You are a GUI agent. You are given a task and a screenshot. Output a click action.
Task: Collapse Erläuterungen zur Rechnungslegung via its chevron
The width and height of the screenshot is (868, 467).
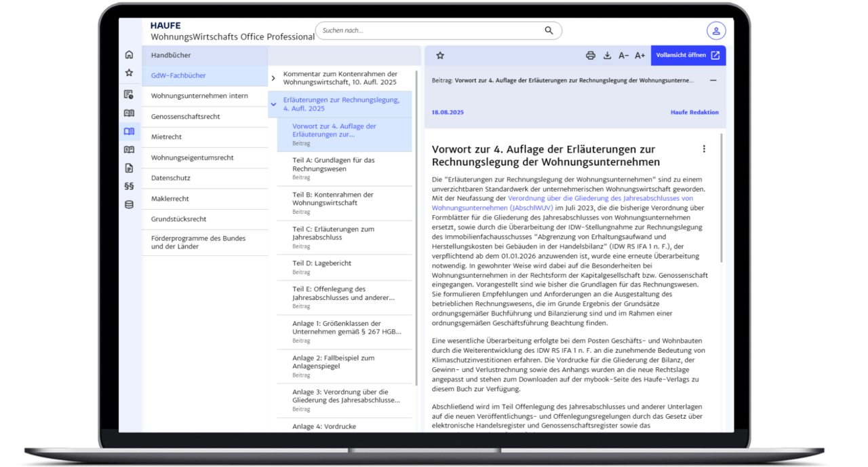[274, 104]
